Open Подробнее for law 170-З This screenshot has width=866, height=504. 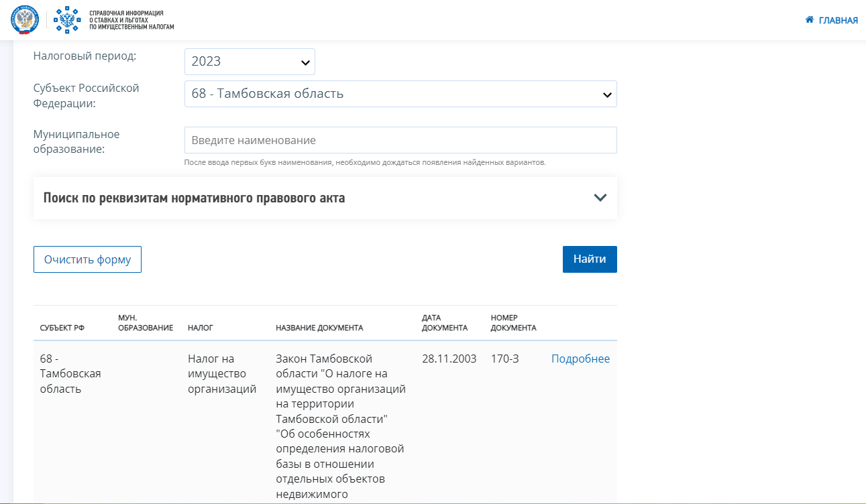[x=580, y=359]
